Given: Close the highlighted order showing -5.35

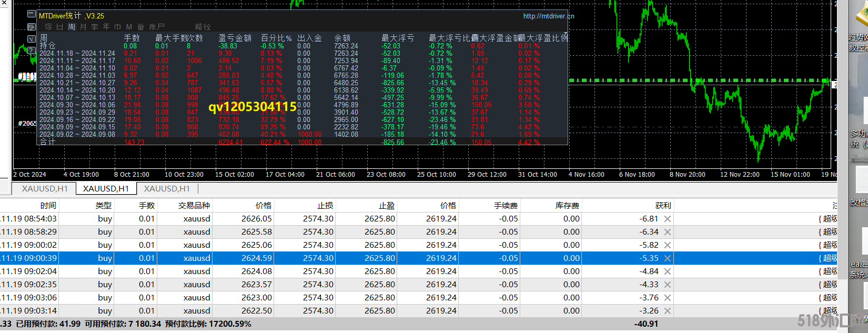Looking at the screenshot, I should tap(667, 258).
